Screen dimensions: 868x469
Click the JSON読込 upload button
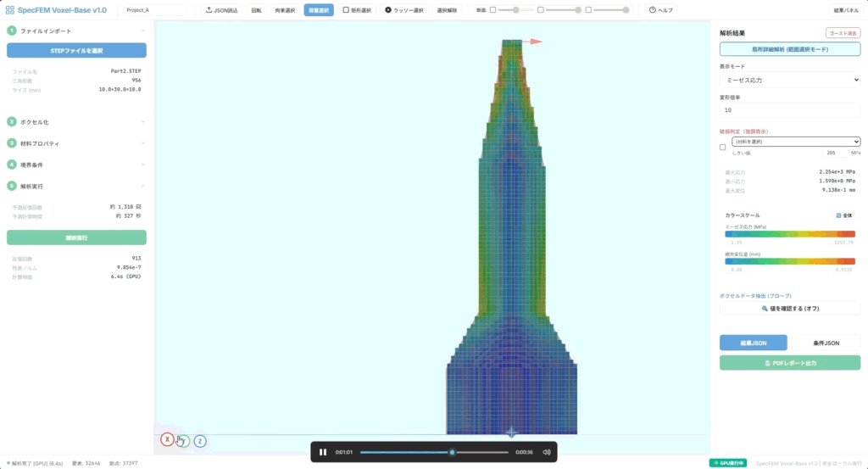(221, 10)
